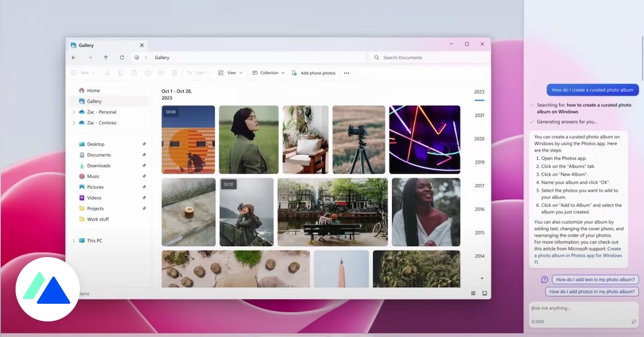644x337 pixels.
Task: Click the question mark icon beside suggestions
Action: 545,280
